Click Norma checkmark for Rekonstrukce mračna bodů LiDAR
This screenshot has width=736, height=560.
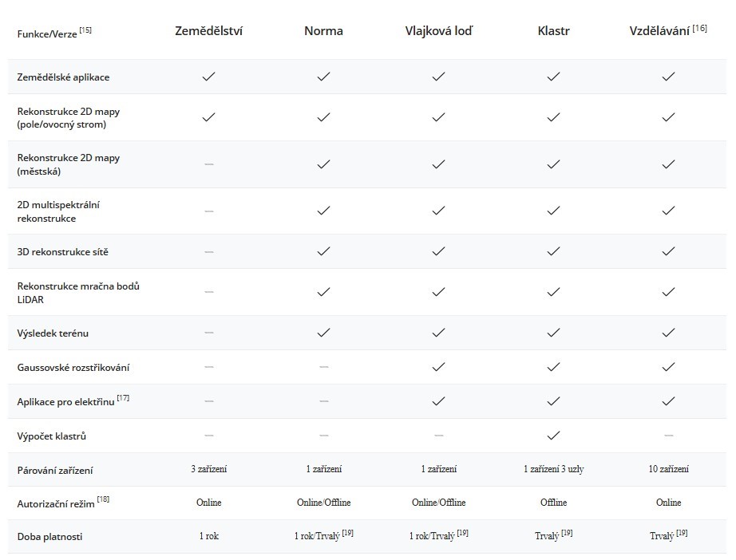point(323,292)
